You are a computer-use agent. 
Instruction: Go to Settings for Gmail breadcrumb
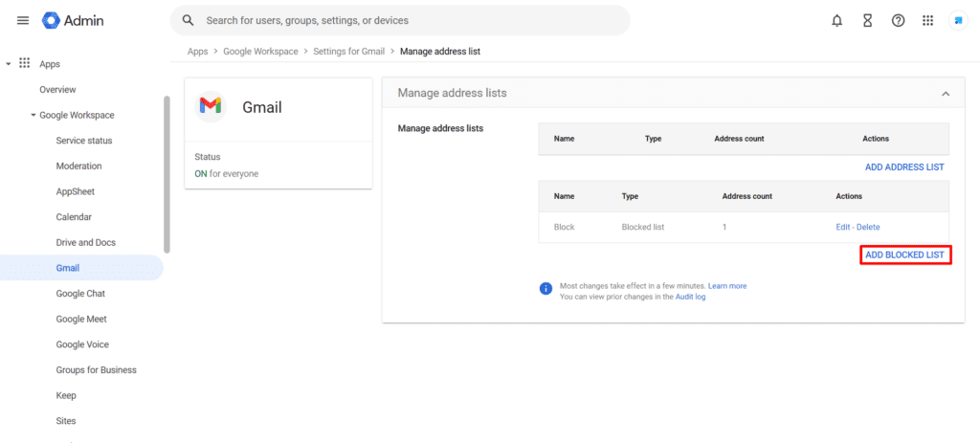(348, 52)
